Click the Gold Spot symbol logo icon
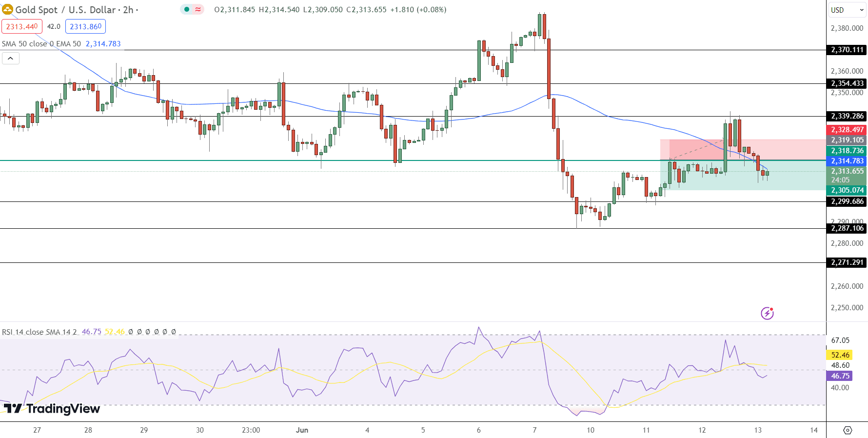 click(8, 9)
